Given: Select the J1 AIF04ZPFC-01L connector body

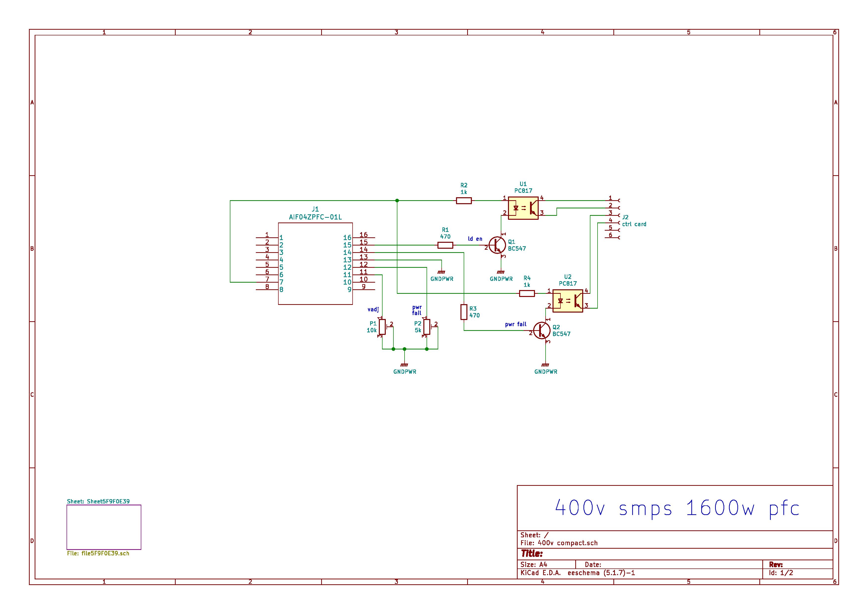Looking at the screenshot, I should point(315,264).
